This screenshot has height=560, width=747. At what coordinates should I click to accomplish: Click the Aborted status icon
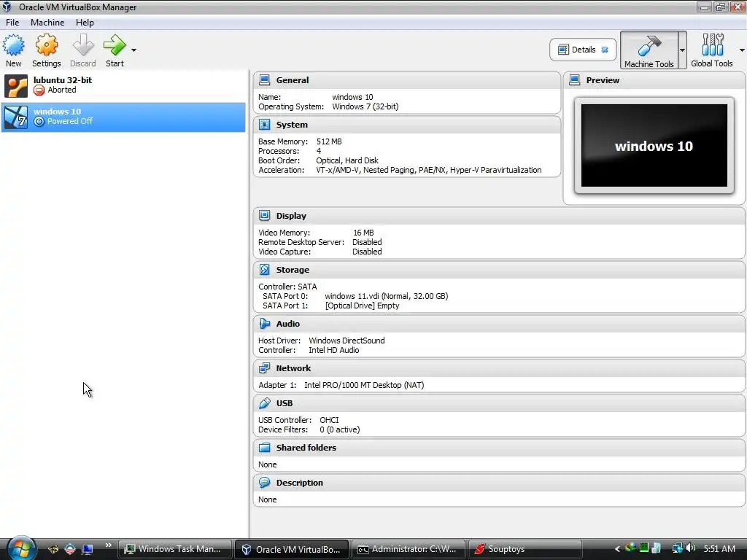click(x=39, y=90)
